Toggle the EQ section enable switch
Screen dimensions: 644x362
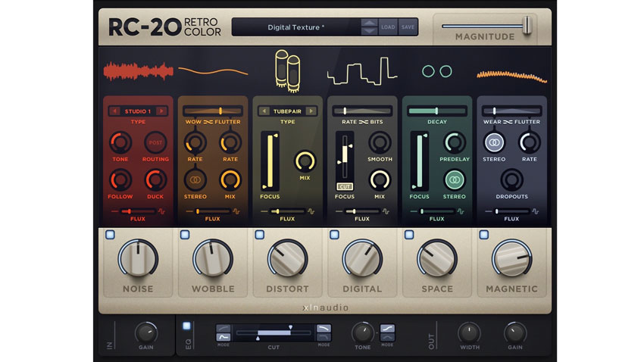tap(186, 326)
